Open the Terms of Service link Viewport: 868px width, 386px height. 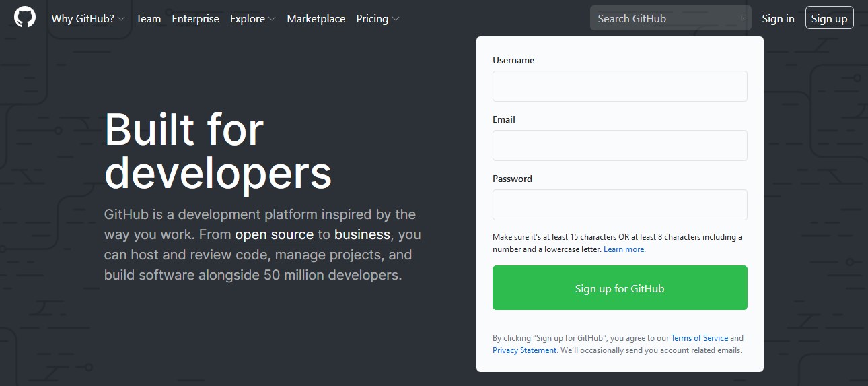coord(699,338)
